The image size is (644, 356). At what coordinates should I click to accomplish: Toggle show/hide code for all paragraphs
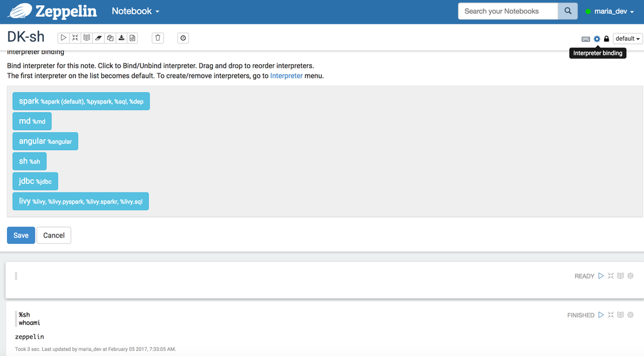pos(75,38)
